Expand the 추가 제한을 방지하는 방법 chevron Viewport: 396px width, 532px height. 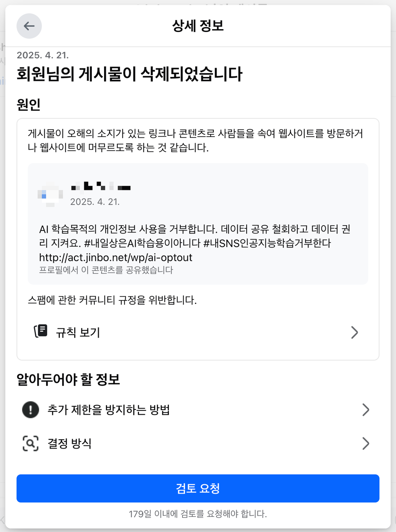(x=365, y=409)
